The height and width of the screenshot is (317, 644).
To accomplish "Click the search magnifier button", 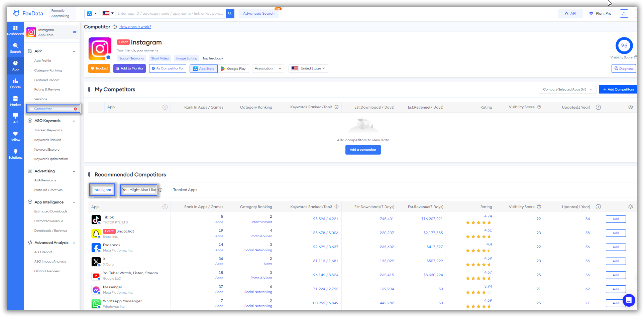I will [x=230, y=13].
